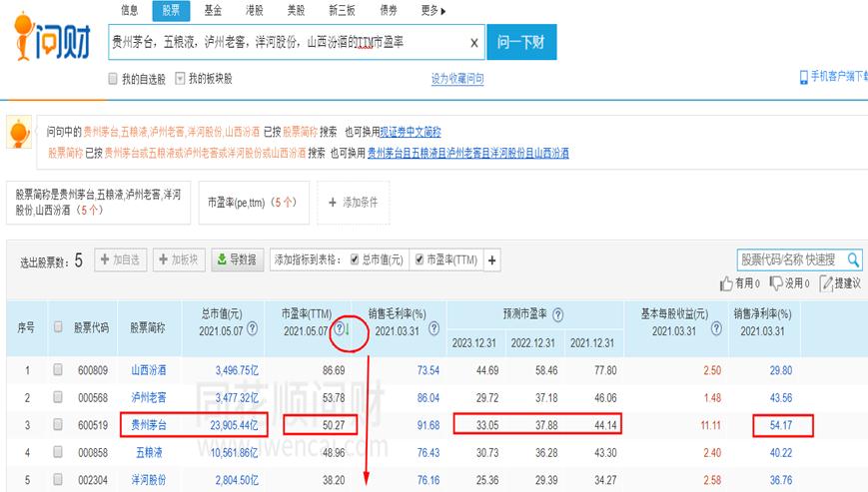Click the 提建议 edit icon

(x=826, y=283)
